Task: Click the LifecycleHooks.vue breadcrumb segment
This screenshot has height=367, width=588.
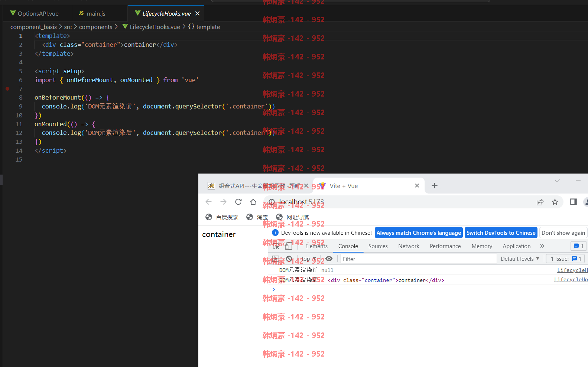Action: [x=151, y=27]
